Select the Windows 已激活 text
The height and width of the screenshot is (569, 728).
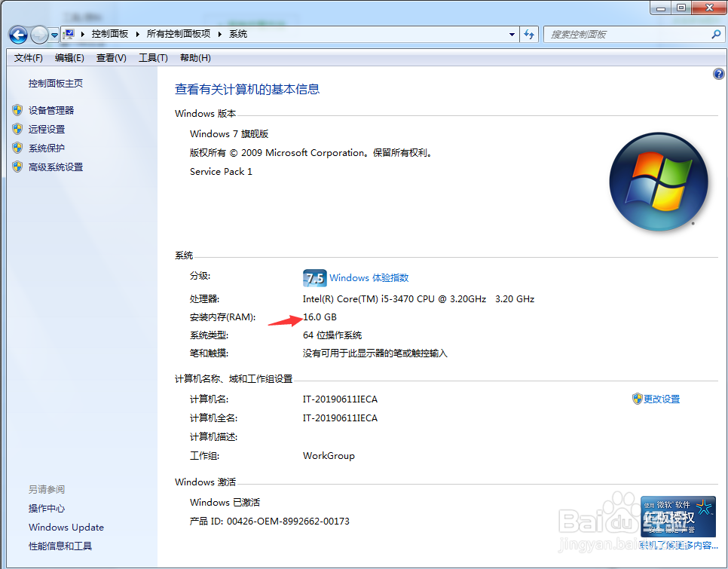[225, 502]
